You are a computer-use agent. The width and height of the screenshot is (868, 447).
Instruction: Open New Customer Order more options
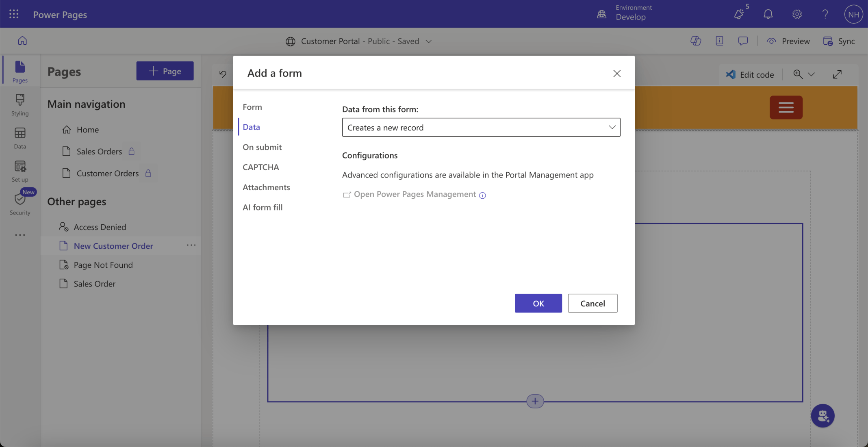pyautogui.click(x=191, y=245)
